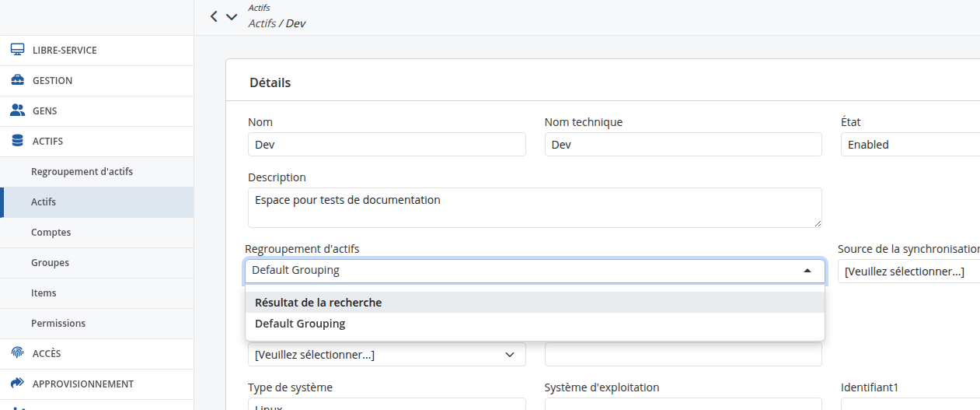The width and height of the screenshot is (980, 410).
Task: Open the ACCÈS menu
Action: point(96,353)
